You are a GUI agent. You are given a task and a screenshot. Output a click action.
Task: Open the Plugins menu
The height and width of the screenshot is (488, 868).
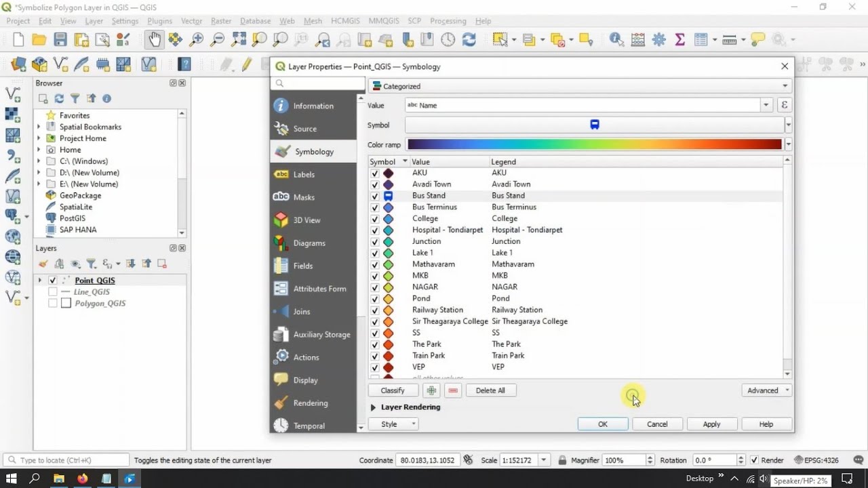click(x=159, y=21)
